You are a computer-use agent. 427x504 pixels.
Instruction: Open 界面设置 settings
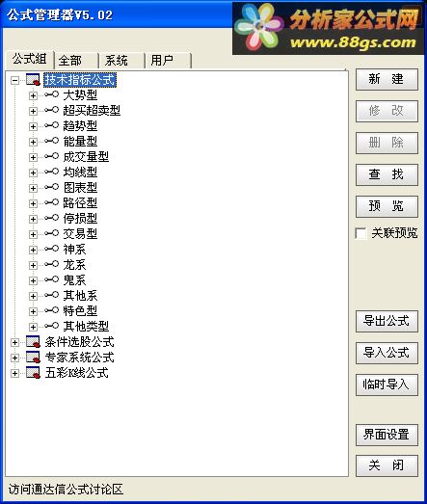click(387, 435)
